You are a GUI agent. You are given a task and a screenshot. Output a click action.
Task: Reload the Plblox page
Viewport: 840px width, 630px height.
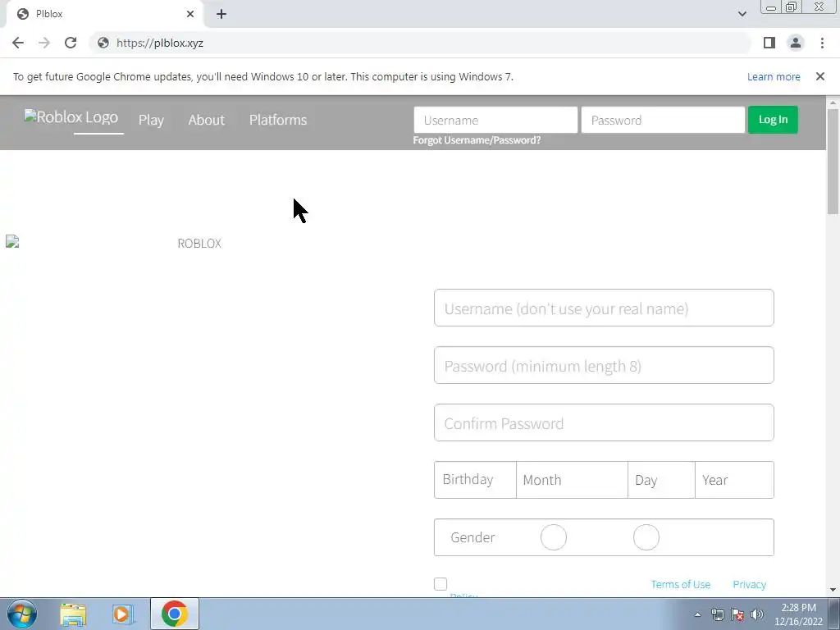(71, 43)
